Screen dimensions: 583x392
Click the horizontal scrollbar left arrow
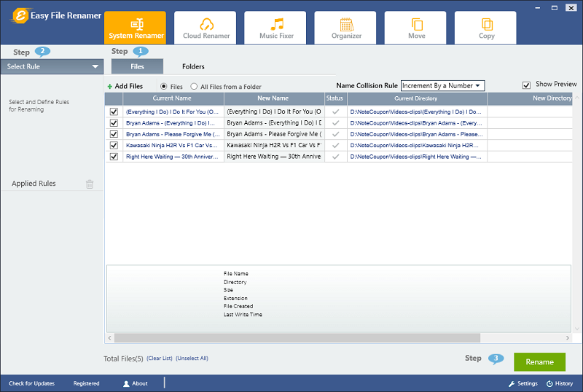tap(110, 337)
